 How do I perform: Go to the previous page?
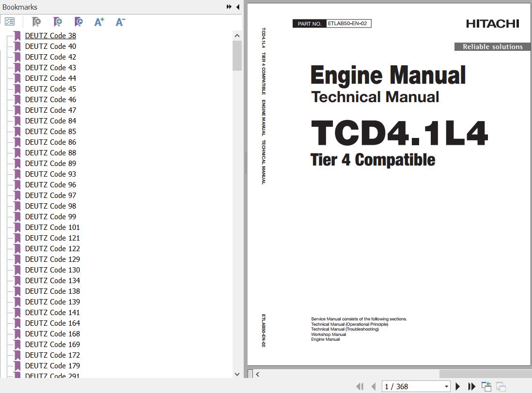point(374,387)
